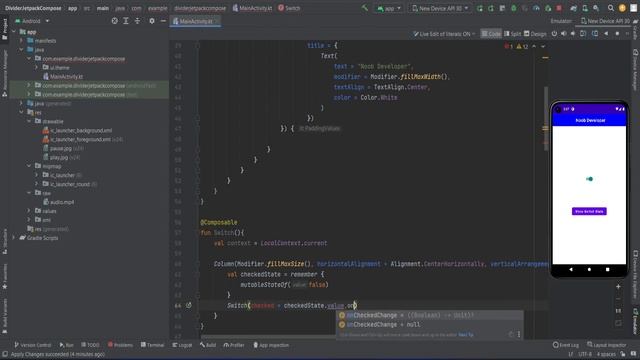
Task: Click the emulator zoom in plus icon
Action: click(618, 287)
